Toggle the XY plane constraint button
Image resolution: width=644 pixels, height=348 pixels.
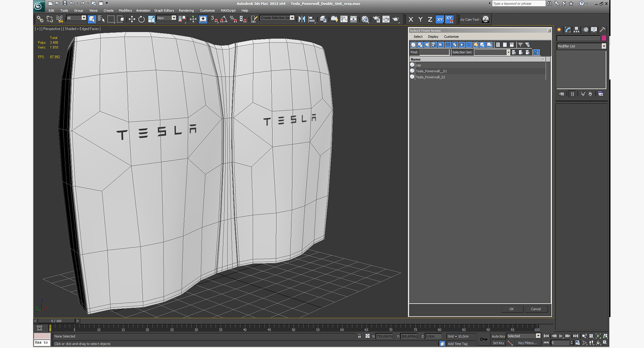coord(439,19)
